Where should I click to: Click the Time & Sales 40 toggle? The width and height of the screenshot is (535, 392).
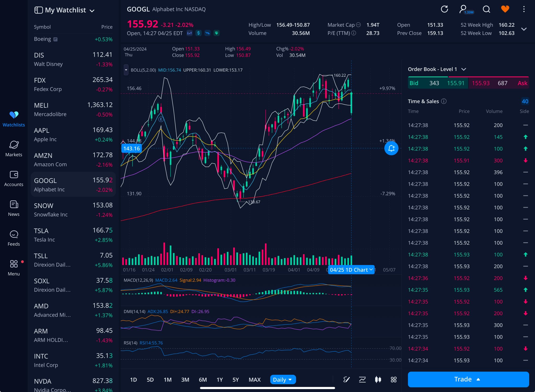pyautogui.click(x=525, y=101)
